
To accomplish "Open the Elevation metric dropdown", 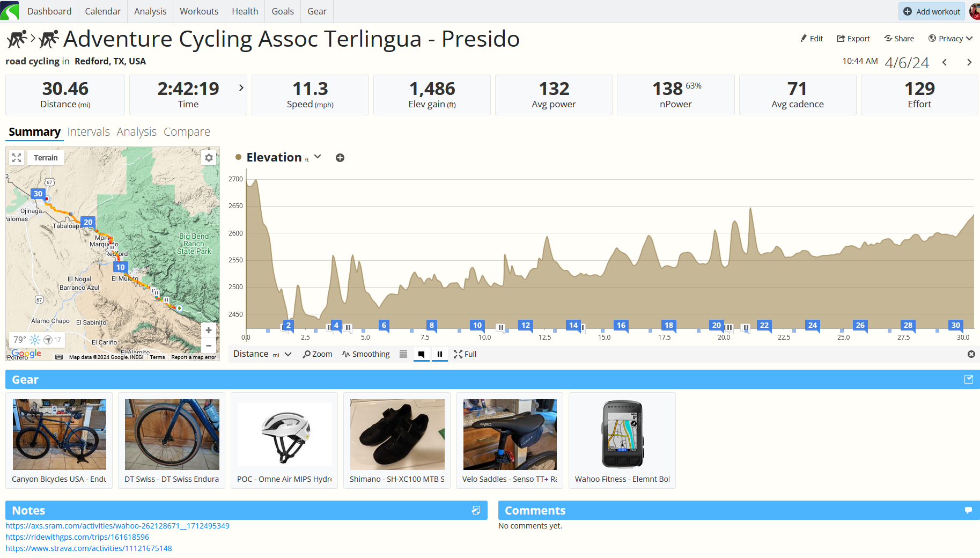I will click(318, 157).
